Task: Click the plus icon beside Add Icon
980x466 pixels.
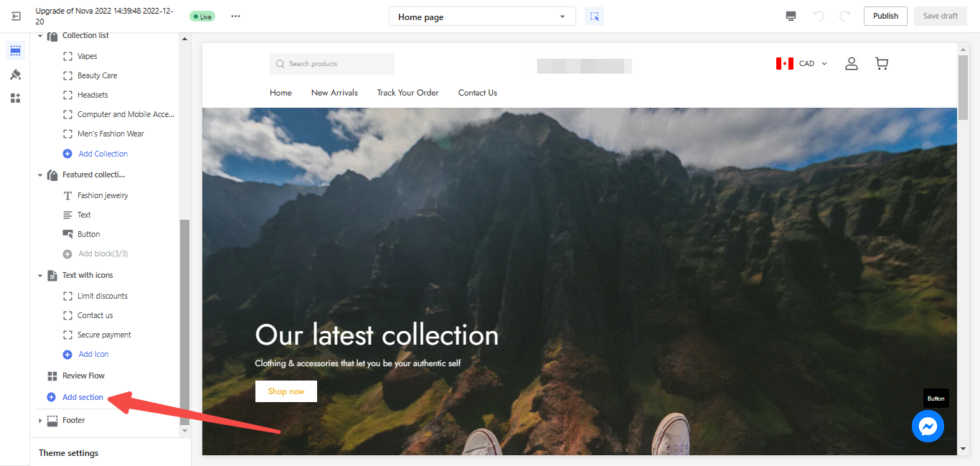Action: tap(67, 354)
